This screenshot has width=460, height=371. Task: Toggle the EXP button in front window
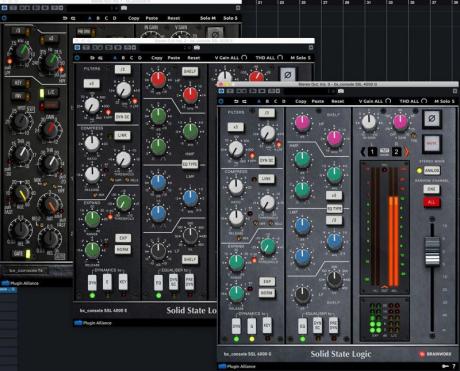point(267,282)
